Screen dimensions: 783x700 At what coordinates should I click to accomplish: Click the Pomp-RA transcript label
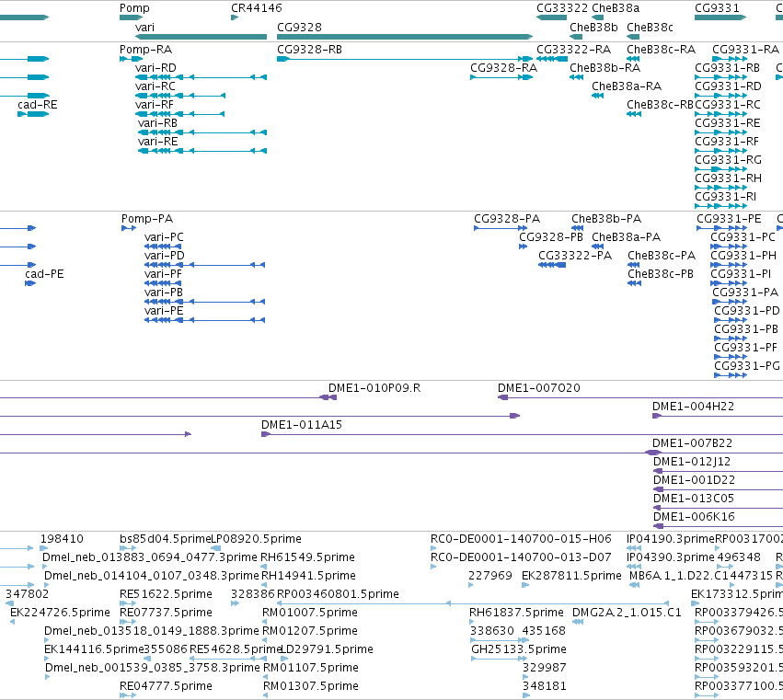click(x=145, y=50)
